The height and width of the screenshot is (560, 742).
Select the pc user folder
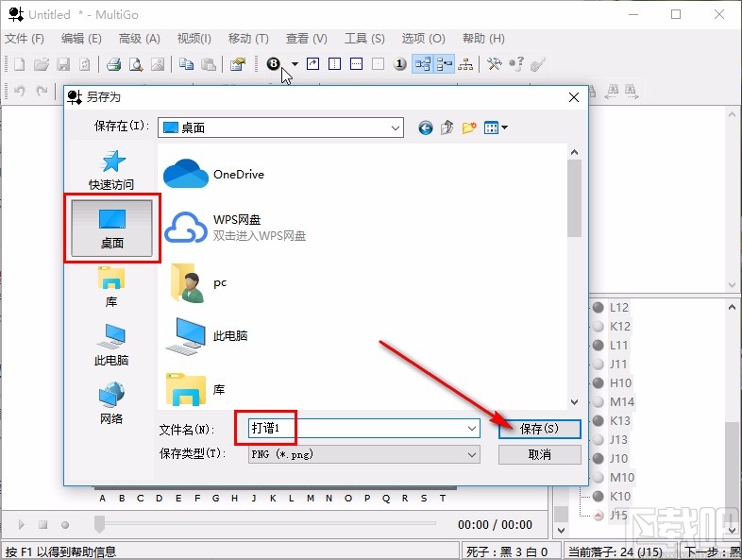coord(198,283)
